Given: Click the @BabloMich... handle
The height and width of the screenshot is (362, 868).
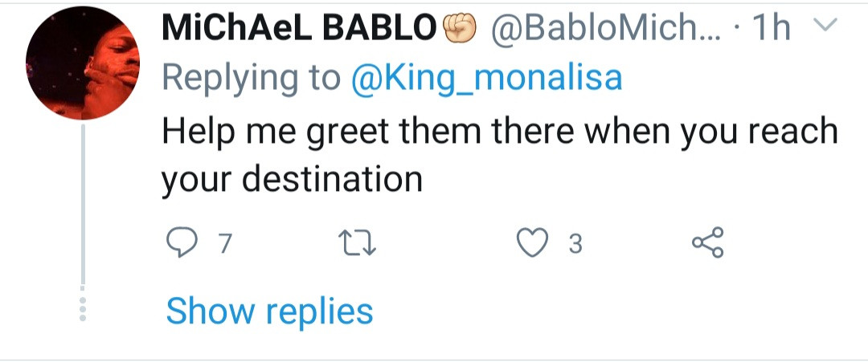Looking at the screenshot, I should tap(604, 28).
